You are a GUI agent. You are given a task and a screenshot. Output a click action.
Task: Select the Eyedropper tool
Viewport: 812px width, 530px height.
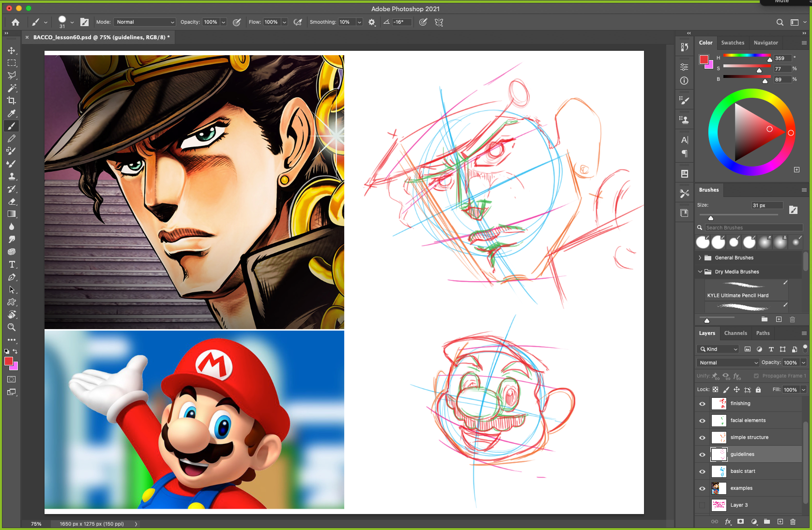(x=12, y=113)
